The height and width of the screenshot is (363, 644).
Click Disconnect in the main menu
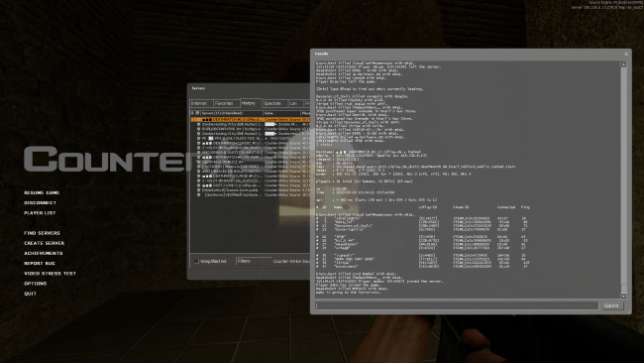coord(40,203)
